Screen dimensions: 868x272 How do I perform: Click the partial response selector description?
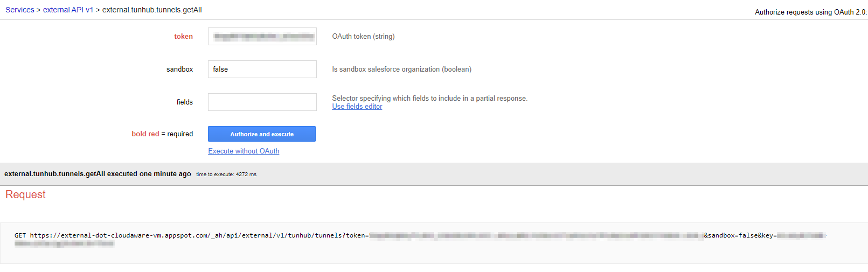point(429,99)
